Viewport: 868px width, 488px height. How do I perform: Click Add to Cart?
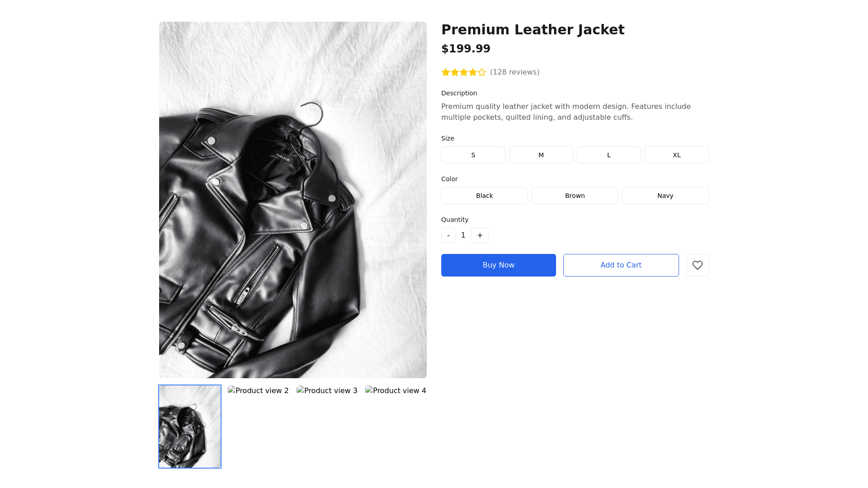(621, 265)
